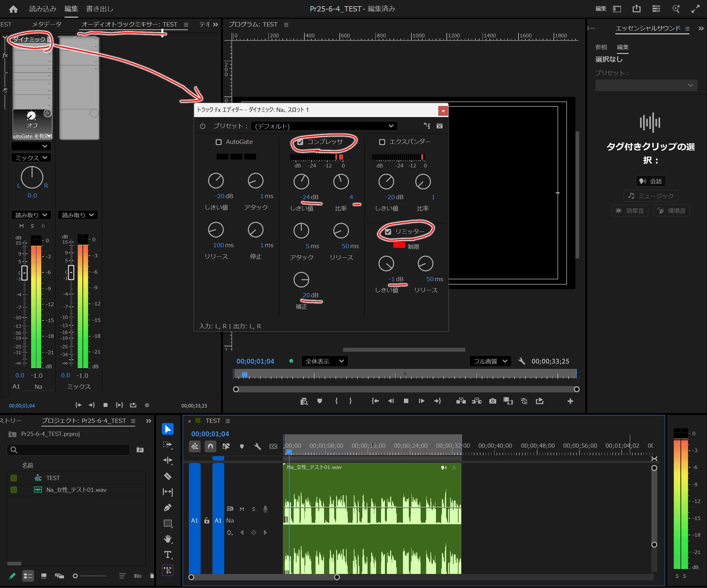Viewport: 707px width, 588px height.
Task: Click the Add Marker icon in program monitor
Action: (x=319, y=401)
